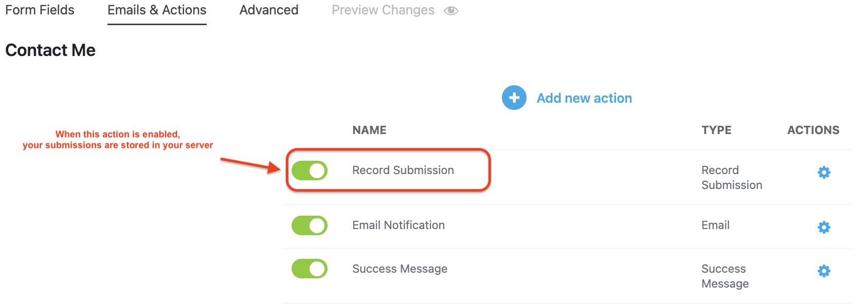Click the NAME column header
The height and width of the screenshot is (304, 868).
pyautogui.click(x=369, y=130)
